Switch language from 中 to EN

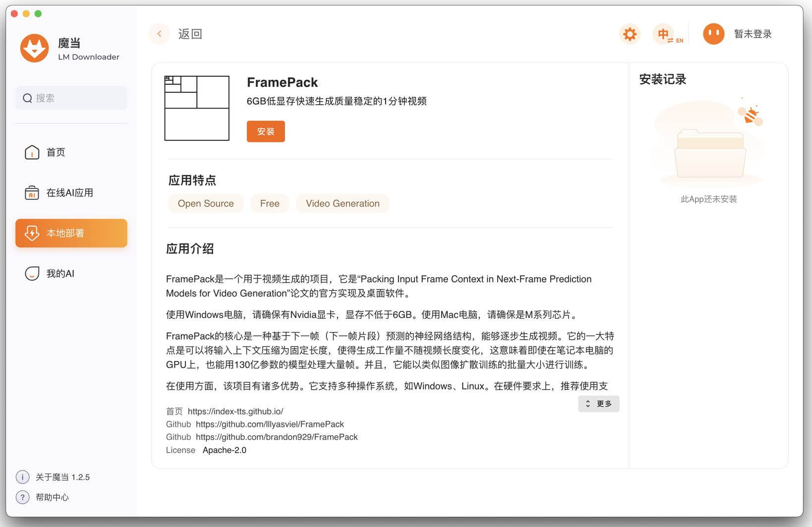click(669, 34)
